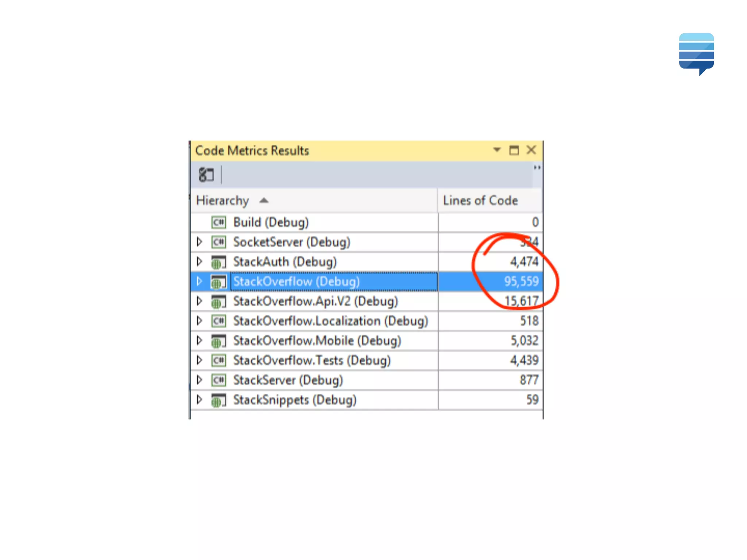Viewport: 747px width, 560px height.
Task: Click the StackAuth web project icon
Action: coord(219,262)
